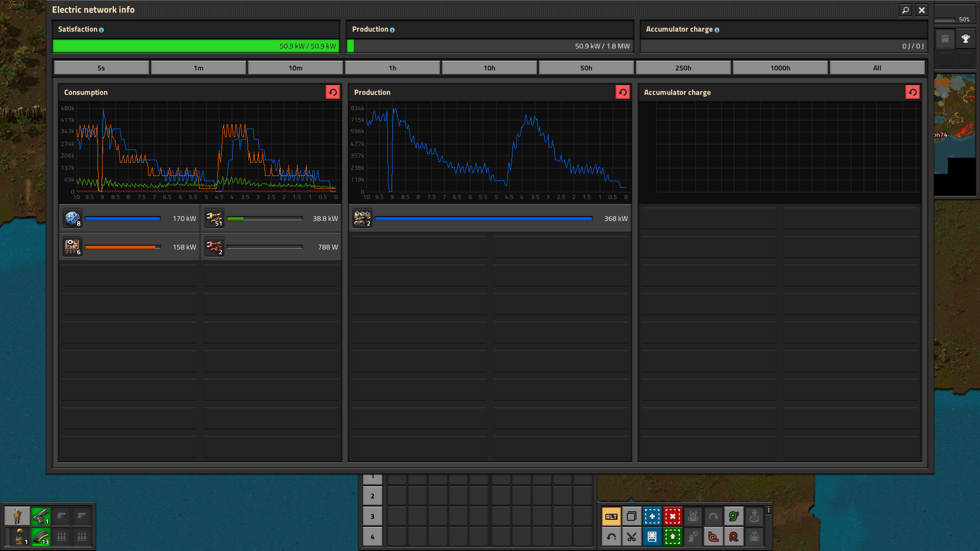Select quickbar row 2 button

pyautogui.click(x=372, y=496)
